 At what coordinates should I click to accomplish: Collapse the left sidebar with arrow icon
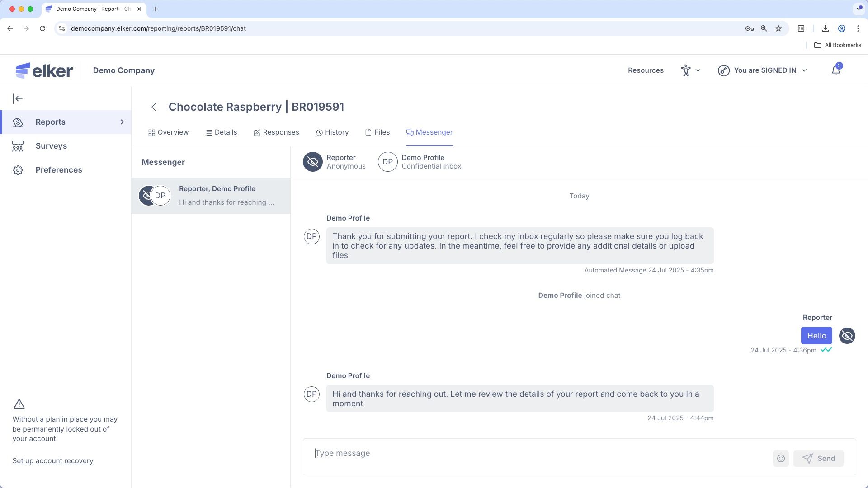point(18,99)
